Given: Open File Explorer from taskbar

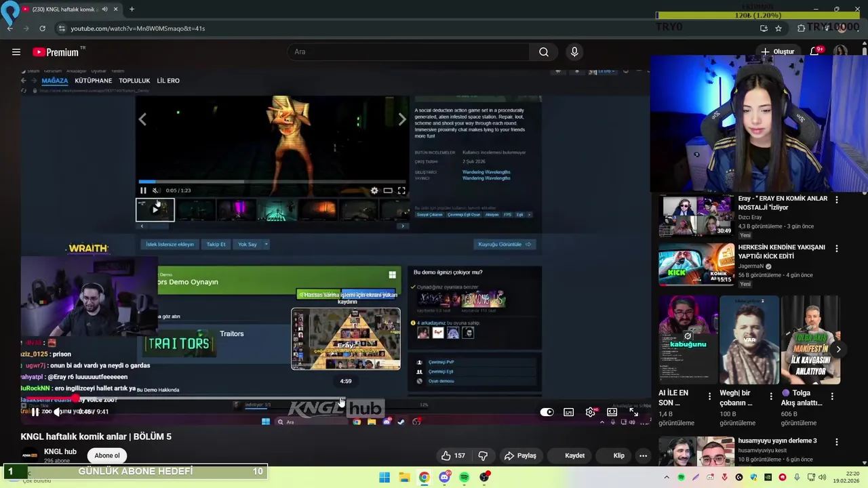Looking at the screenshot, I should (404, 478).
